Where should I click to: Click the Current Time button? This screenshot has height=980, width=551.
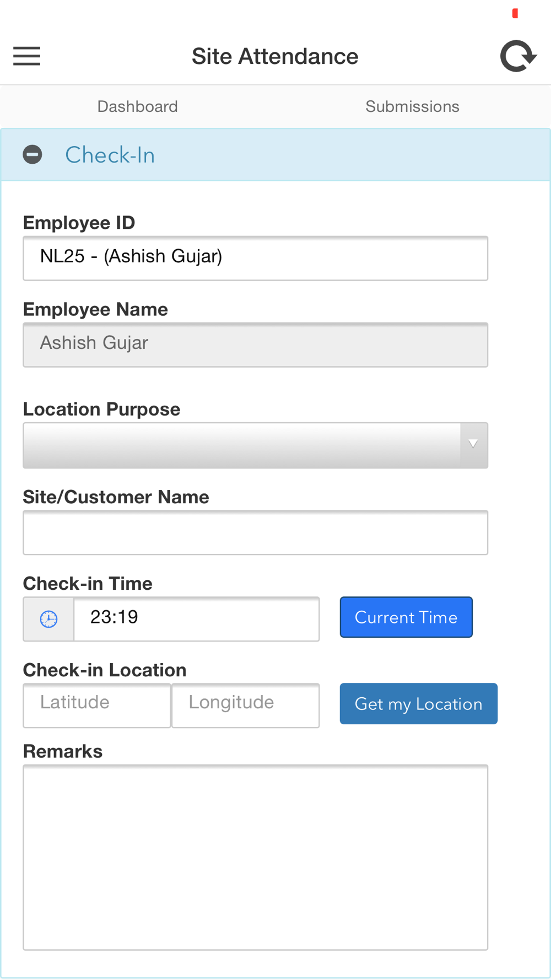click(406, 617)
